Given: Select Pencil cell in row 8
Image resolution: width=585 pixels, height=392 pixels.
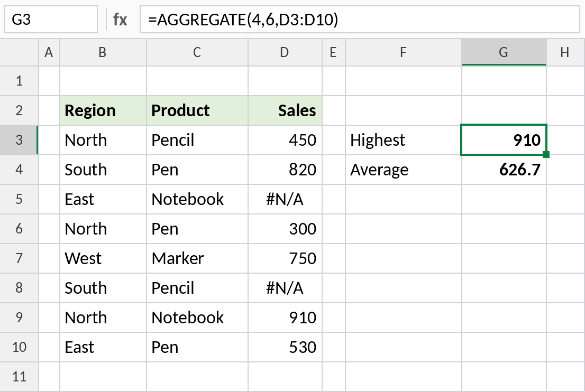Looking at the screenshot, I should [x=197, y=288].
